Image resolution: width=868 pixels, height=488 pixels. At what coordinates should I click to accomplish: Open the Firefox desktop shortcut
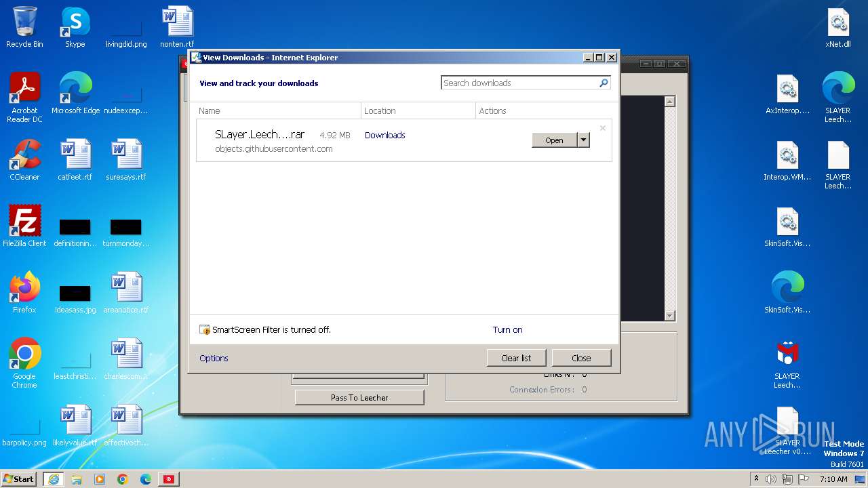(24, 293)
